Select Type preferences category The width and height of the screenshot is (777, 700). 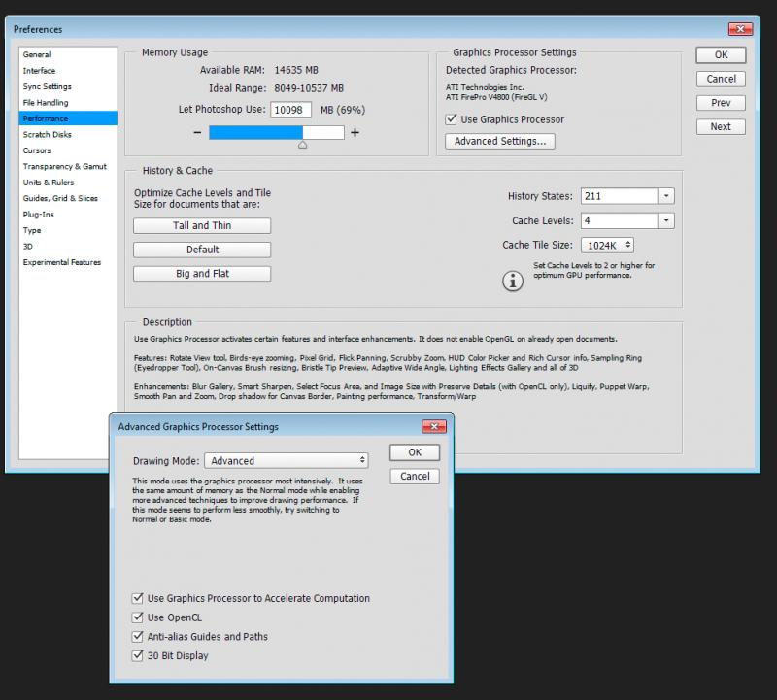(x=68, y=230)
